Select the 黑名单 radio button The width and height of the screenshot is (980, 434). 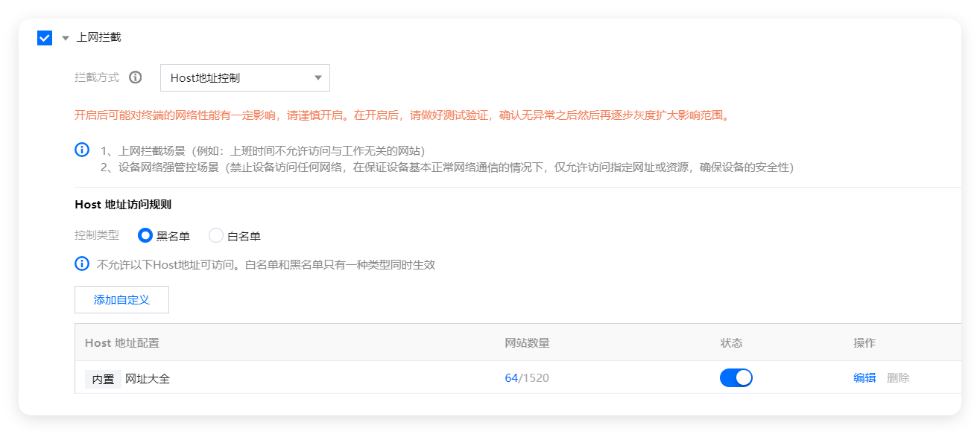click(x=146, y=236)
